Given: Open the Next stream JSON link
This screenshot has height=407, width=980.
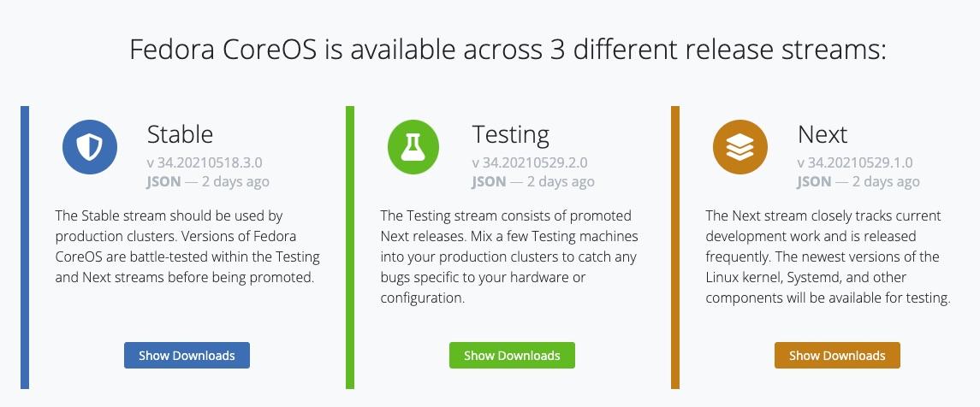Looking at the screenshot, I should 814,181.
